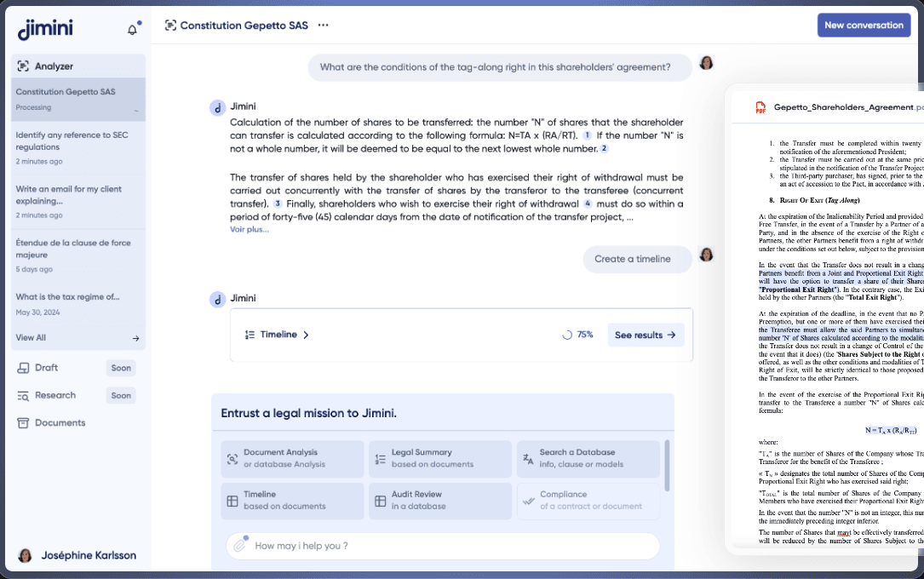Open citation reference 2 in the answer
Screen dimensions: 924x579
pos(604,148)
